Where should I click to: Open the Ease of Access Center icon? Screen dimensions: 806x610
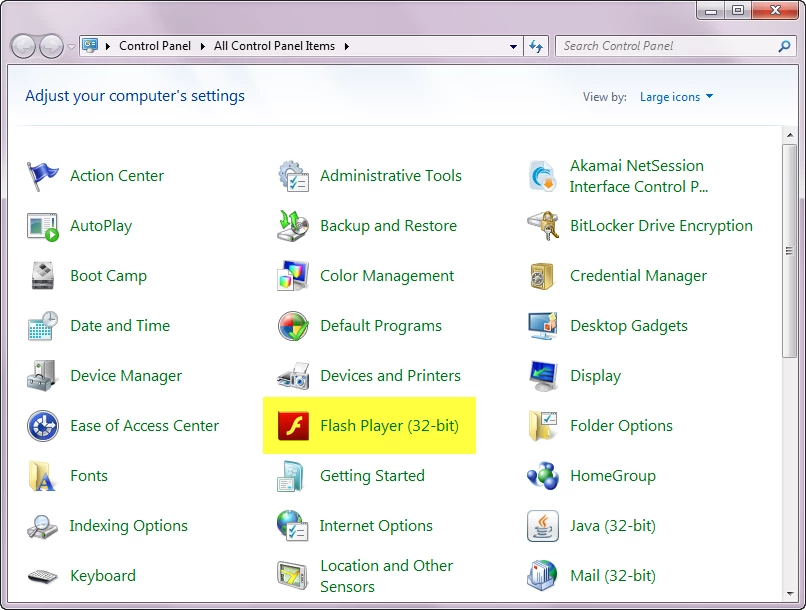click(42, 426)
